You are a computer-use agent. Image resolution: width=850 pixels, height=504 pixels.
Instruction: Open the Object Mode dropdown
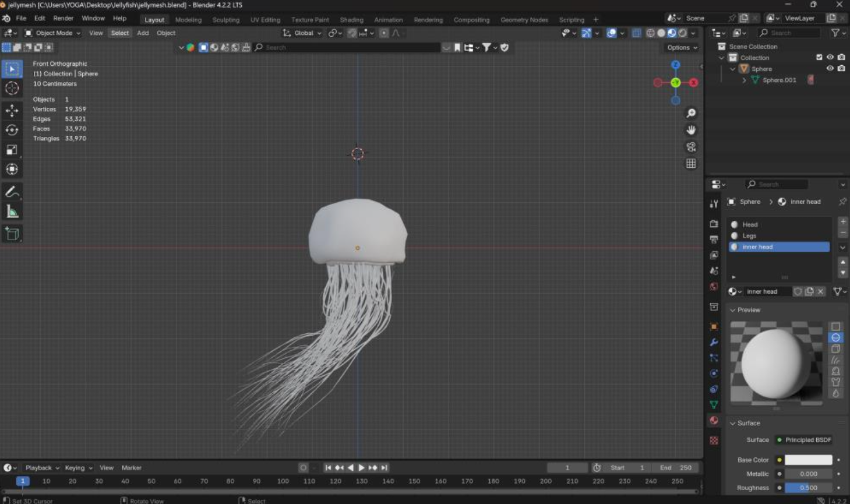[53, 33]
